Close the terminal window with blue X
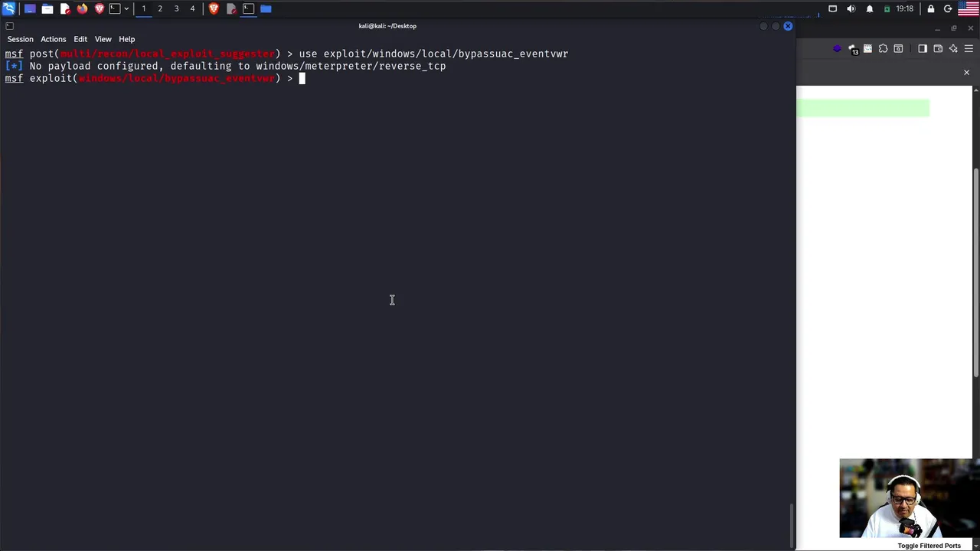 pyautogui.click(x=788, y=26)
